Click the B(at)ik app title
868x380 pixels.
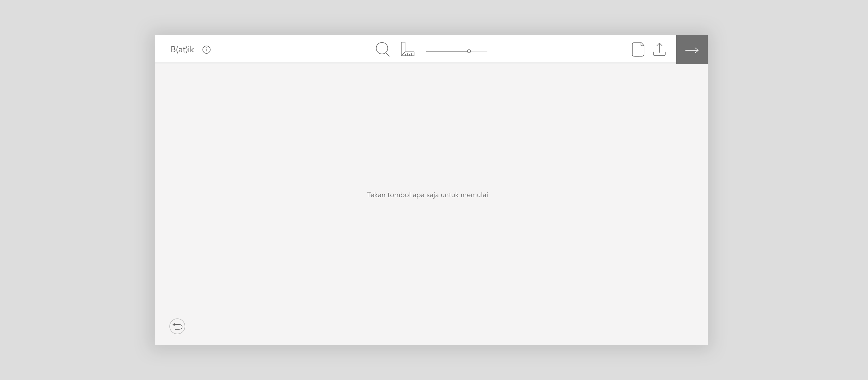click(182, 50)
